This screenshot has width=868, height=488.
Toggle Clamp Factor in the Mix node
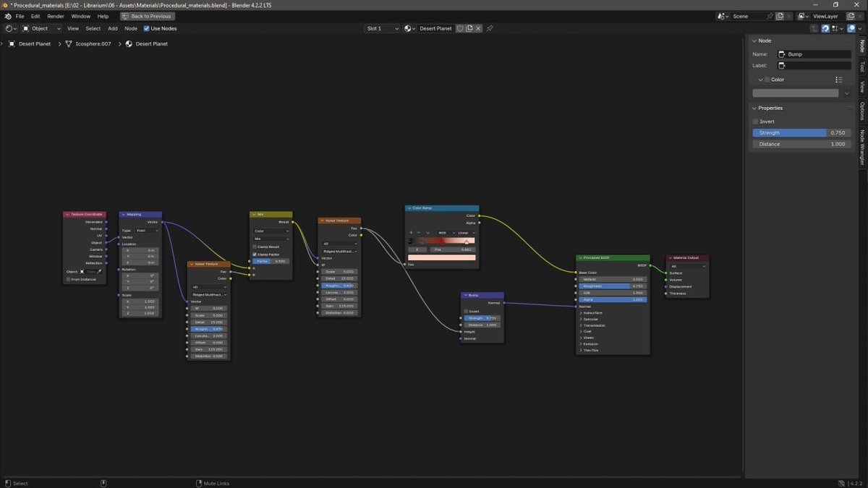click(x=255, y=254)
